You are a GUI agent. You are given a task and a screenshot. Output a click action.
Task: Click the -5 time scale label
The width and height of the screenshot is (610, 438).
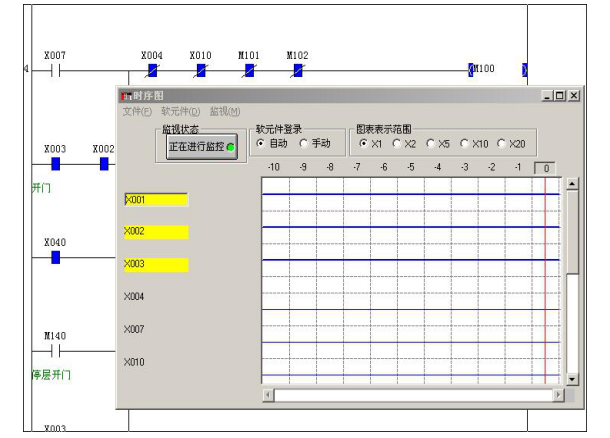[x=410, y=167]
